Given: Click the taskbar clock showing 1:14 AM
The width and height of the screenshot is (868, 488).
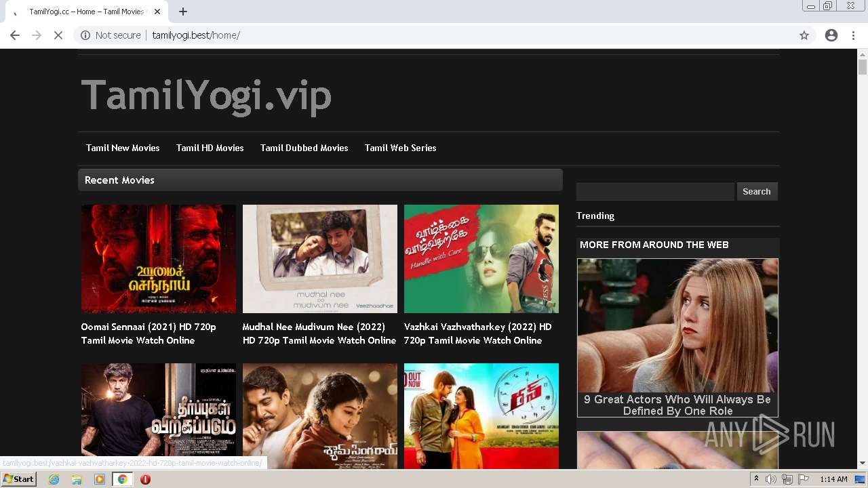Looking at the screenshot, I should tap(833, 479).
